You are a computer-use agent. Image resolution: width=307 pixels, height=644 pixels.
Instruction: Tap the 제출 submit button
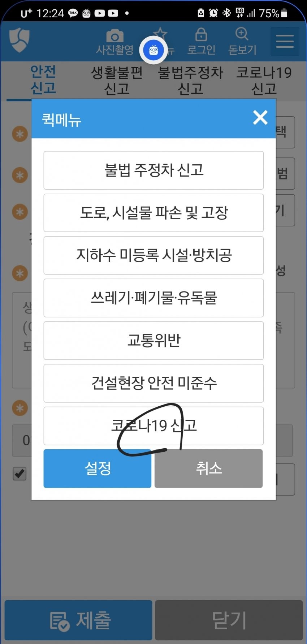pos(78,620)
